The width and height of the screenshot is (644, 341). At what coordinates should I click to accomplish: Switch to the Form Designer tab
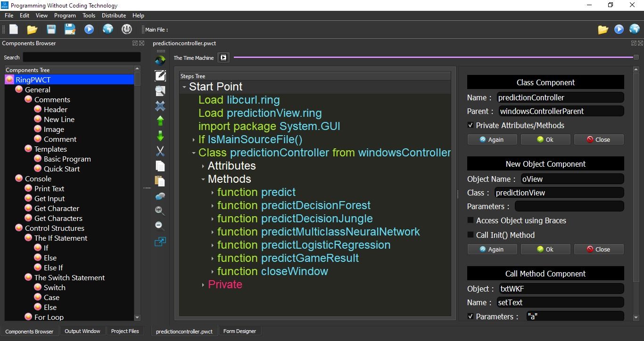239,331
